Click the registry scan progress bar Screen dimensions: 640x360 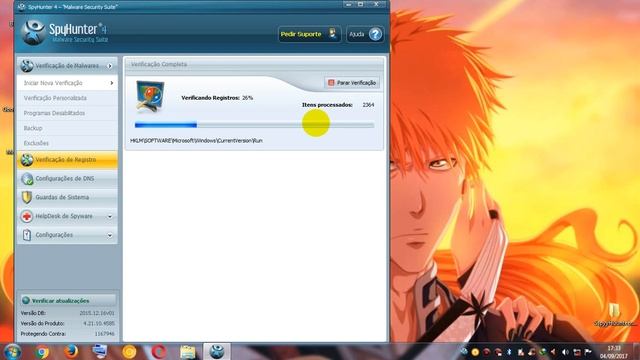(254, 125)
